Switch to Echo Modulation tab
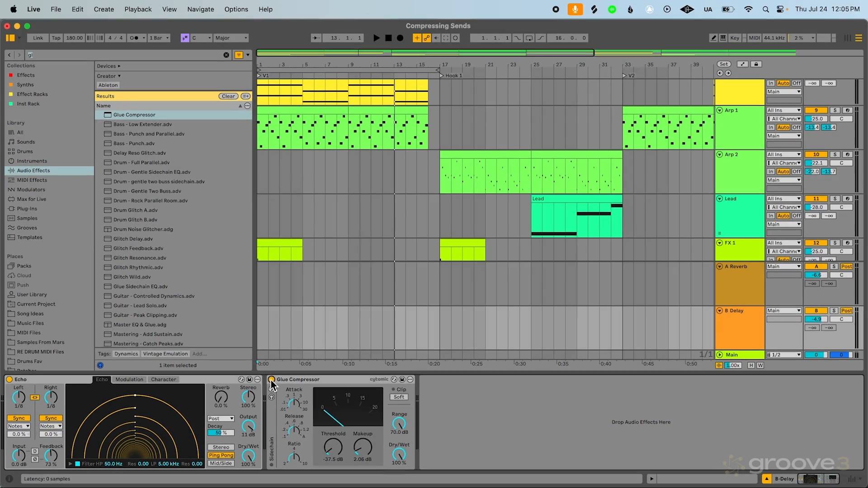Screen dimensions: 868x488 click(129, 380)
